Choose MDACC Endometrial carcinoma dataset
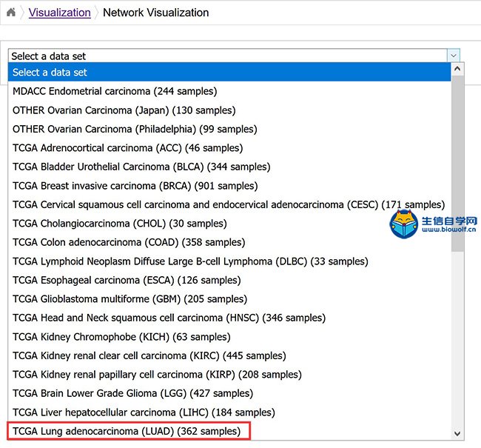 229,91
